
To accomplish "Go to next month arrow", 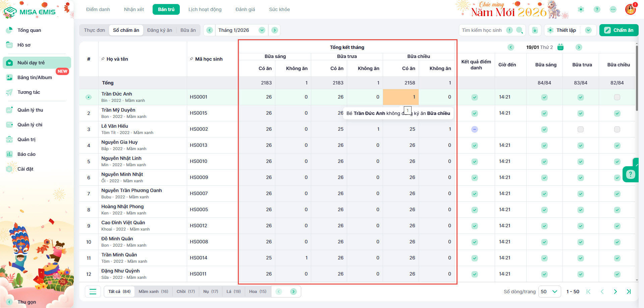I will pyautogui.click(x=275, y=30).
